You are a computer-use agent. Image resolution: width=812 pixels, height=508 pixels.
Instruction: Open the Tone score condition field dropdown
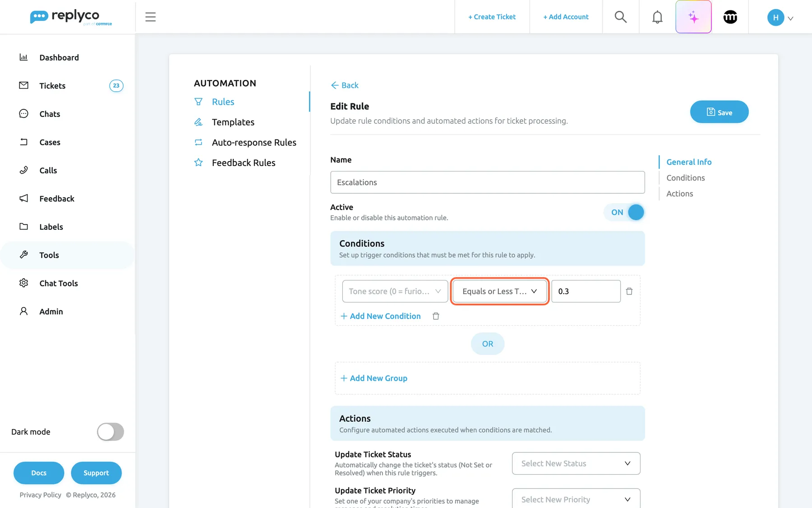pyautogui.click(x=395, y=291)
